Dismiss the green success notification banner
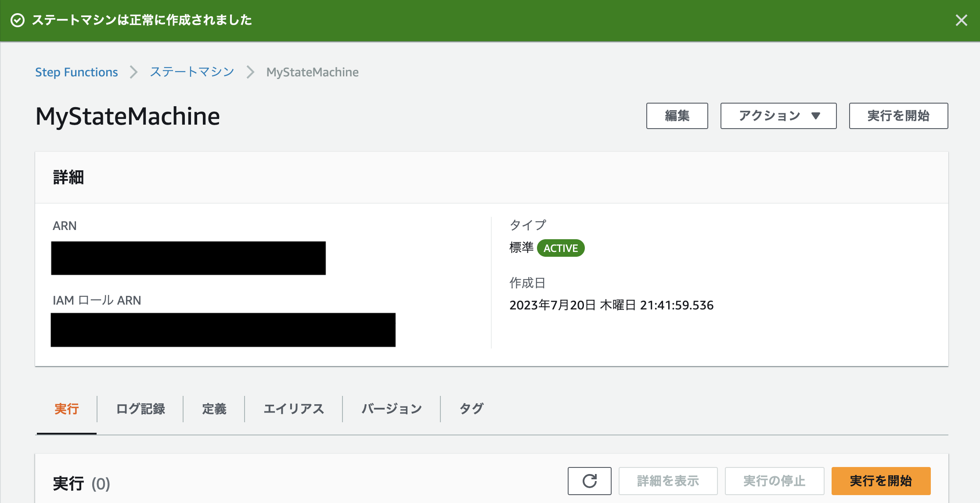The image size is (980, 503). (961, 20)
